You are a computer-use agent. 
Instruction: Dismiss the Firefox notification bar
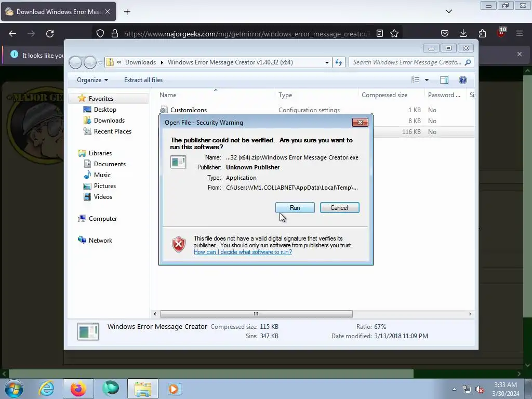[x=520, y=54]
